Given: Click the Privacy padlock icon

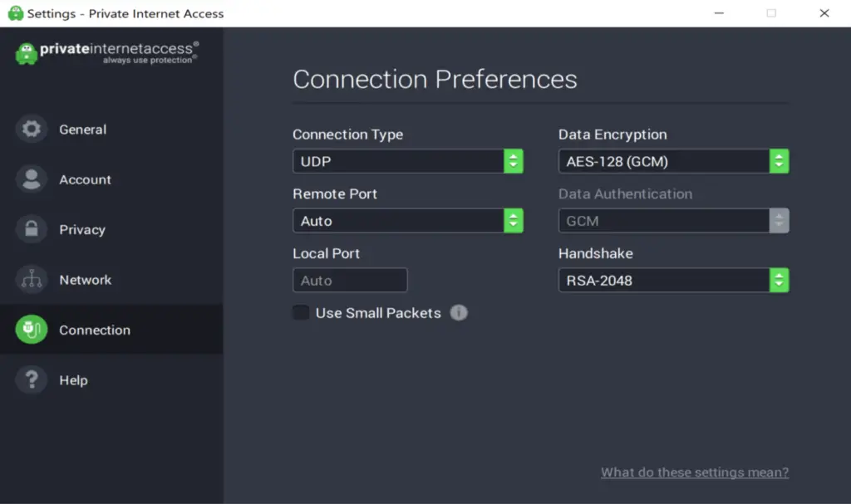Looking at the screenshot, I should pyautogui.click(x=32, y=229).
